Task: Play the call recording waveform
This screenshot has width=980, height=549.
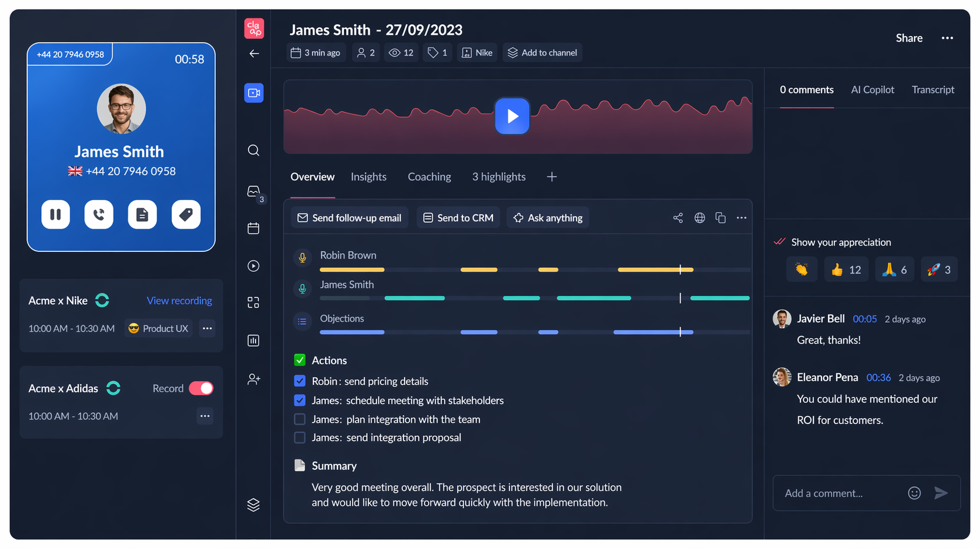Action: pyautogui.click(x=512, y=116)
